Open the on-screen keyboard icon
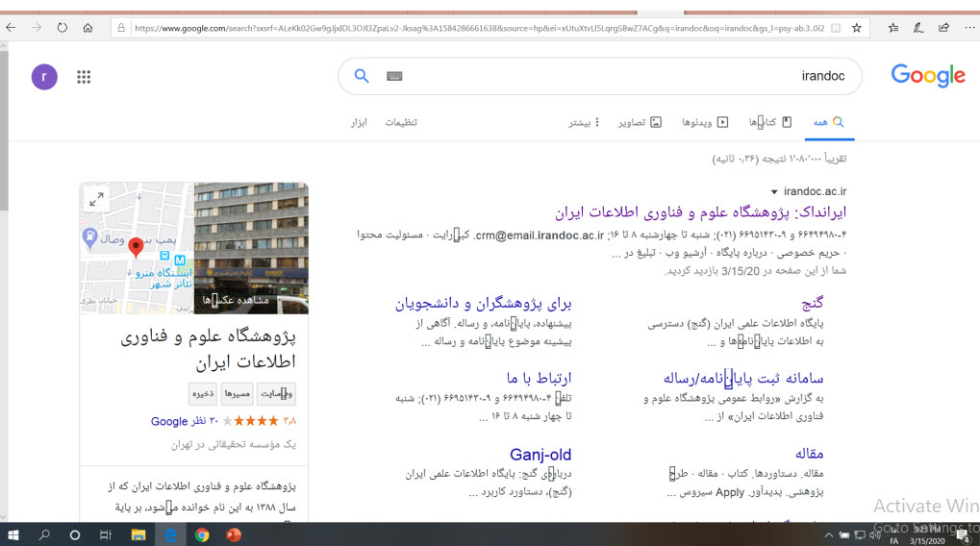This screenshot has height=546, width=980. pos(394,76)
